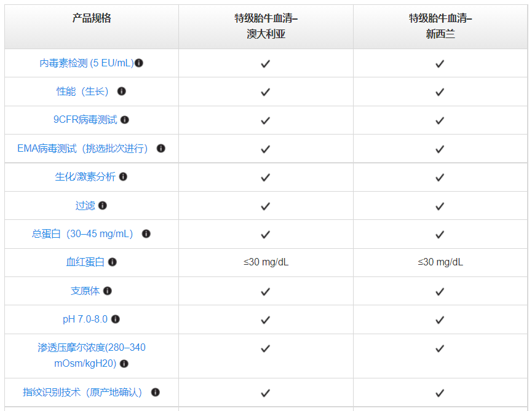Click info icon next to EMA病毒测试
The image size is (532, 411).
(x=161, y=149)
